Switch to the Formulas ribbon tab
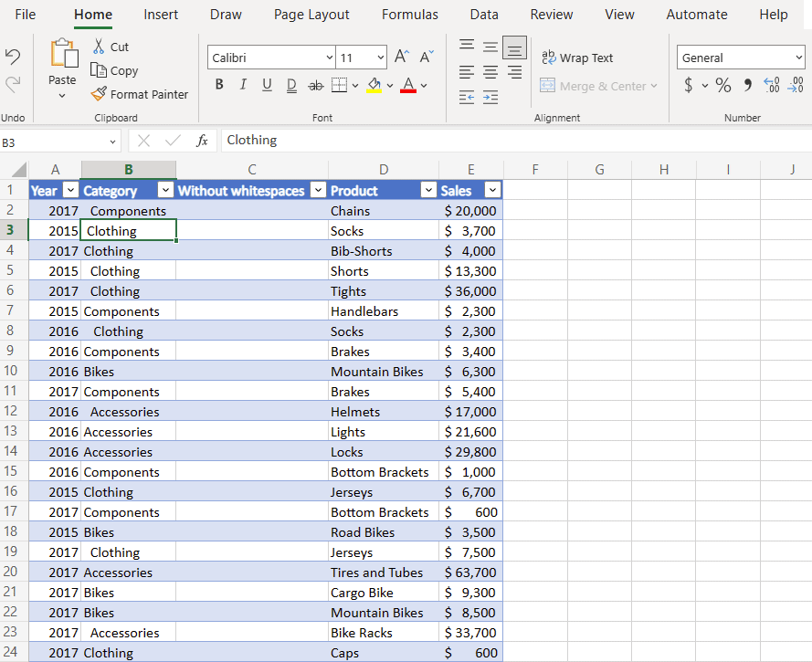 click(409, 14)
